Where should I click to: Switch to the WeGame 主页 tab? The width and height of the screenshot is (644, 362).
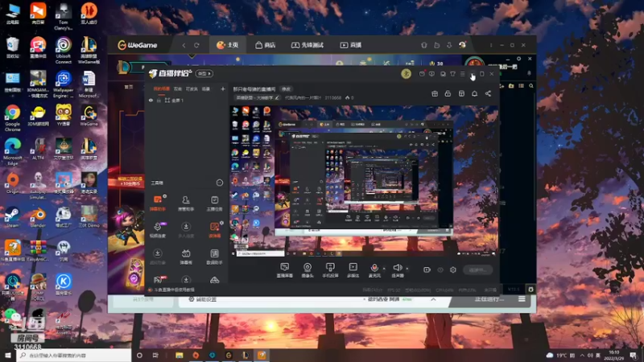[x=228, y=45]
